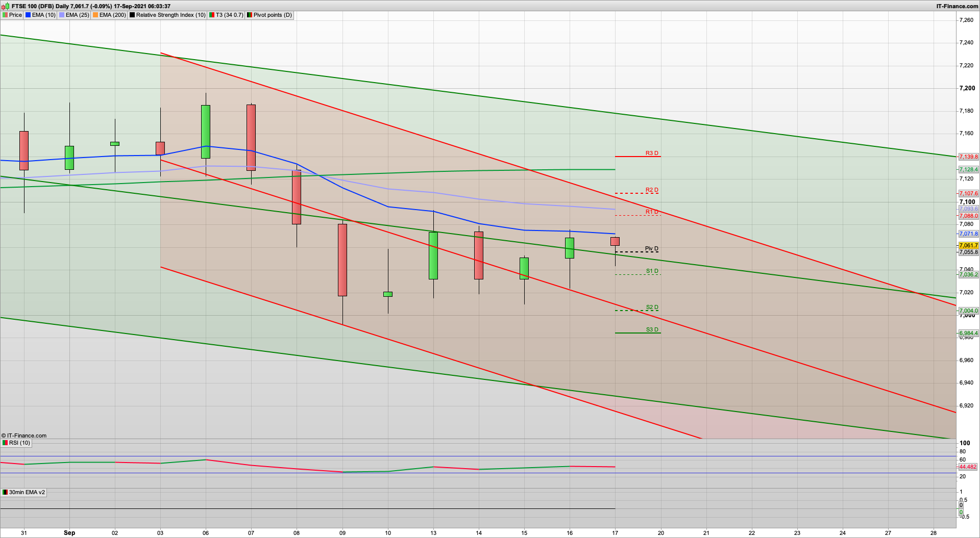The image size is (980, 538).
Task: Open the Price legend item
Action: point(12,15)
